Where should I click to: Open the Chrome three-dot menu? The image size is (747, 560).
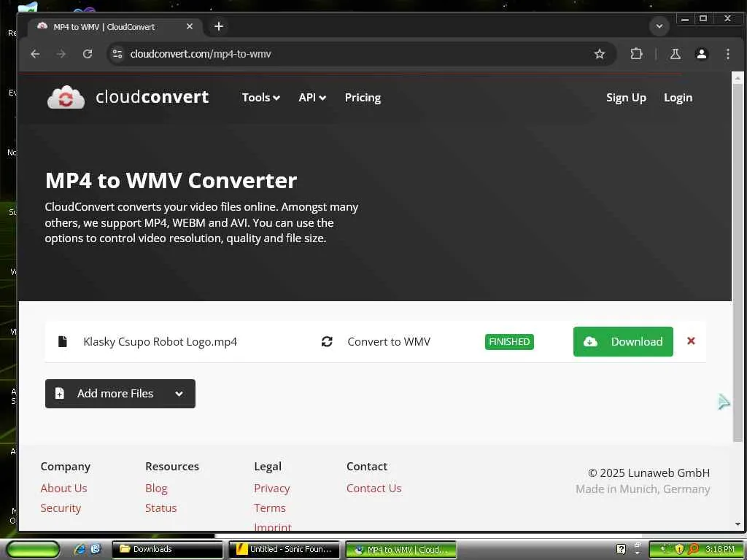727,54
